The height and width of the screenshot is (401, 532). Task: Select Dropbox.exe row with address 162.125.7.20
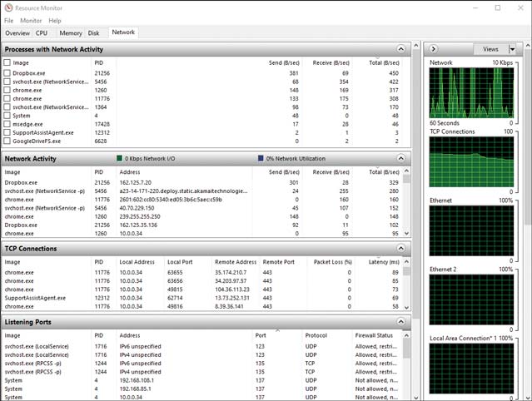click(x=201, y=182)
